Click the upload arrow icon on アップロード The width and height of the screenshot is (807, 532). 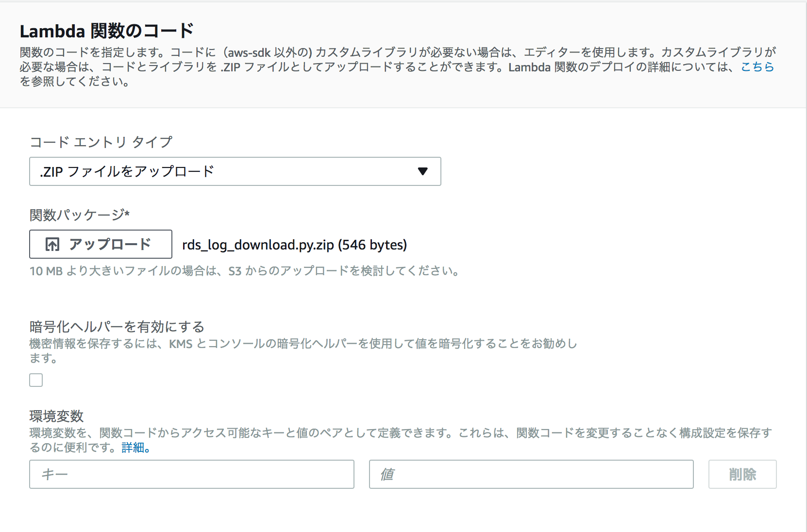point(52,244)
